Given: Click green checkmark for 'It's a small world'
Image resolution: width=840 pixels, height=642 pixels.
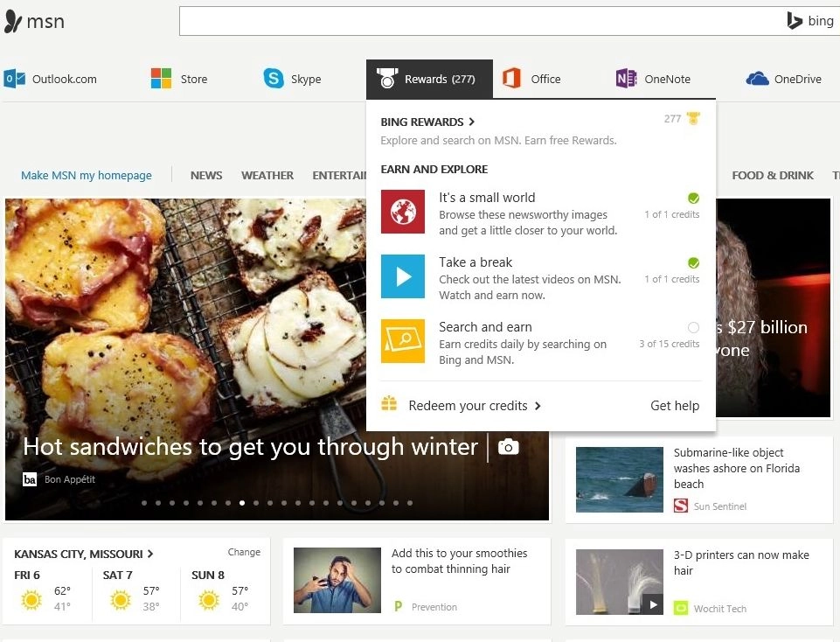Looking at the screenshot, I should pyautogui.click(x=693, y=199).
